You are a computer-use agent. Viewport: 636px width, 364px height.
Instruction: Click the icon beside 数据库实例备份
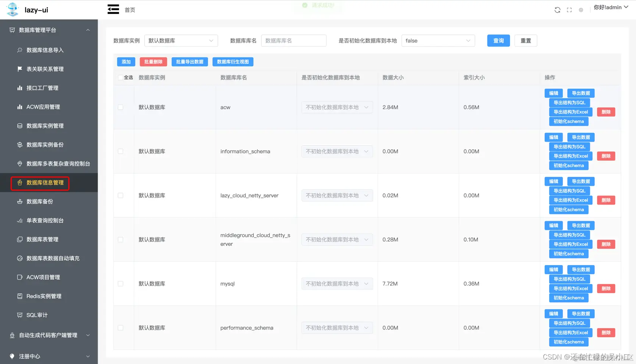pyautogui.click(x=20, y=145)
